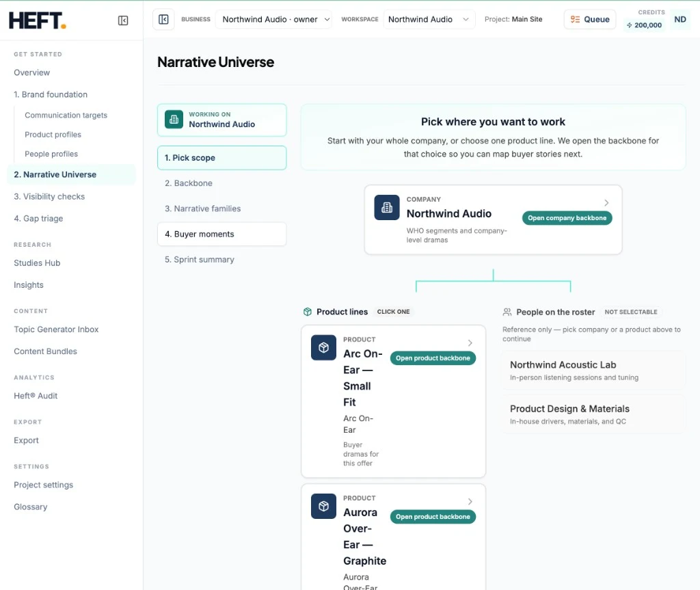Image resolution: width=700 pixels, height=590 pixels.
Task: Expand the Arc On-Ear card chevron
Action: click(470, 343)
